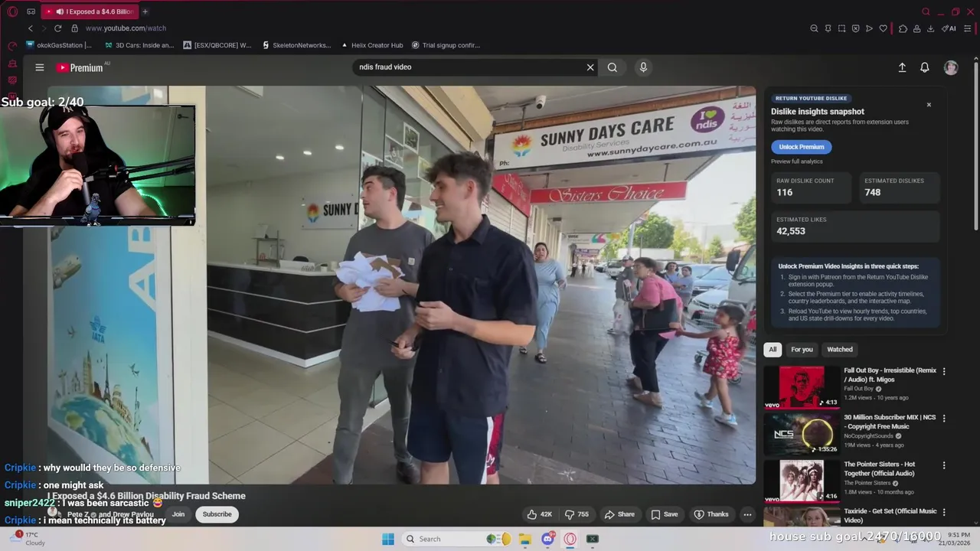Open 3D Cars: Inside an... bookmark
Image resolution: width=980 pixels, height=551 pixels.
[x=139, y=45]
